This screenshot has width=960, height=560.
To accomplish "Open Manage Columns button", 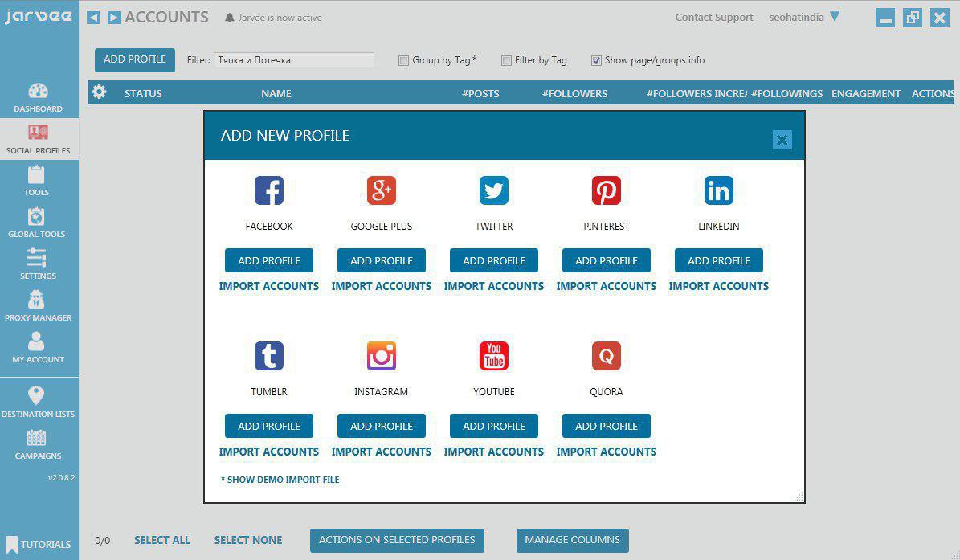I will [573, 541].
